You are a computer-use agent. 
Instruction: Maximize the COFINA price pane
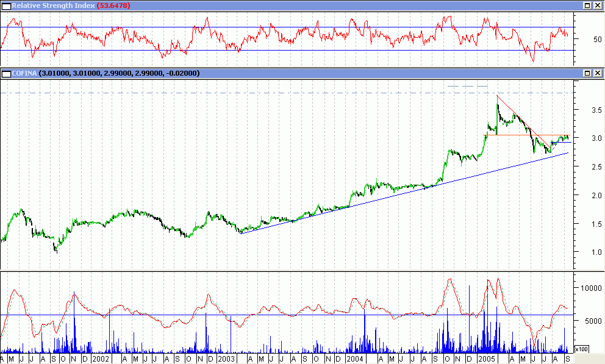pos(587,73)
